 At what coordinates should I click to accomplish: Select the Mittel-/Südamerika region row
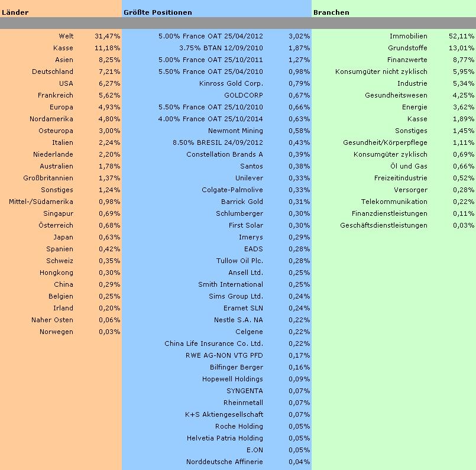click(41, 202)
